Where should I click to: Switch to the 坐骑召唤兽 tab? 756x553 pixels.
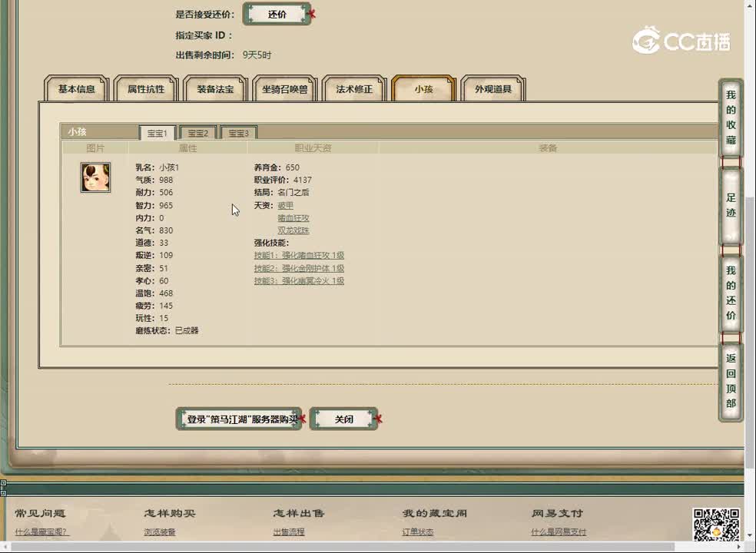coord(284,89)
